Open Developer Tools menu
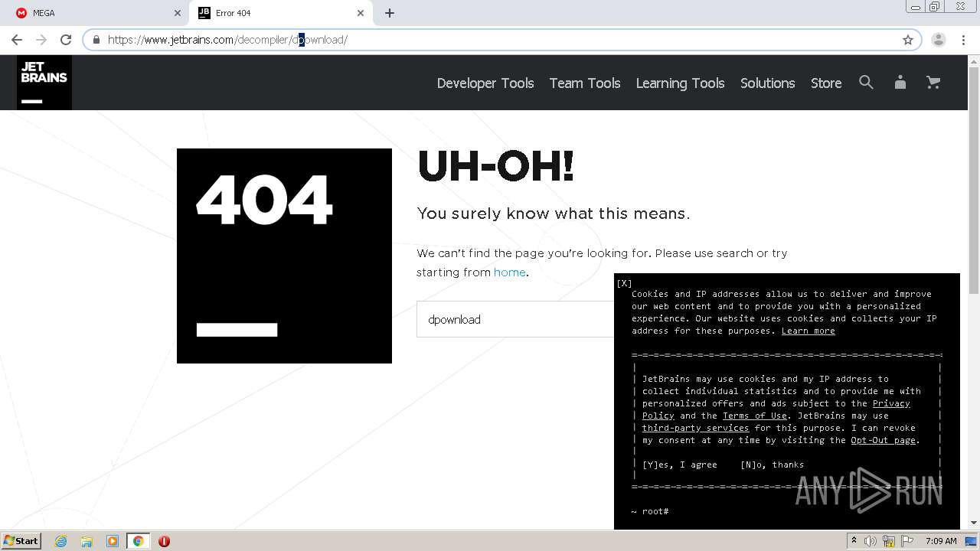This screenshot has height=551, width=980. (x=485, y=83)
